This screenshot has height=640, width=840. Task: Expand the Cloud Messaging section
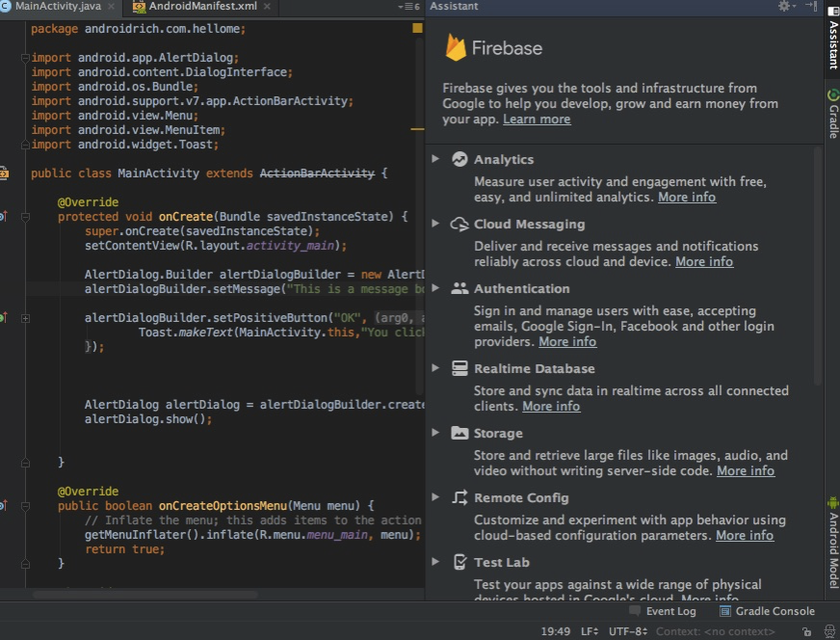[x=435, y=224]
